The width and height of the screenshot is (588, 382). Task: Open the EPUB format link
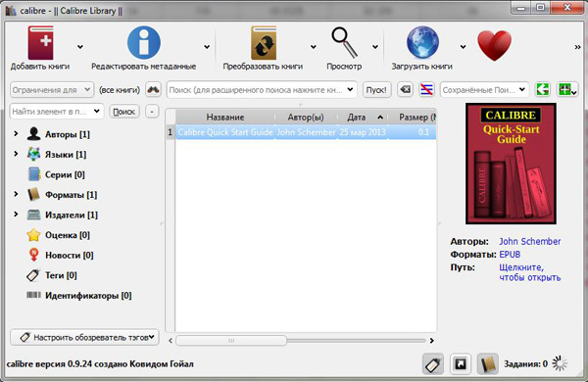click(510, 255)
